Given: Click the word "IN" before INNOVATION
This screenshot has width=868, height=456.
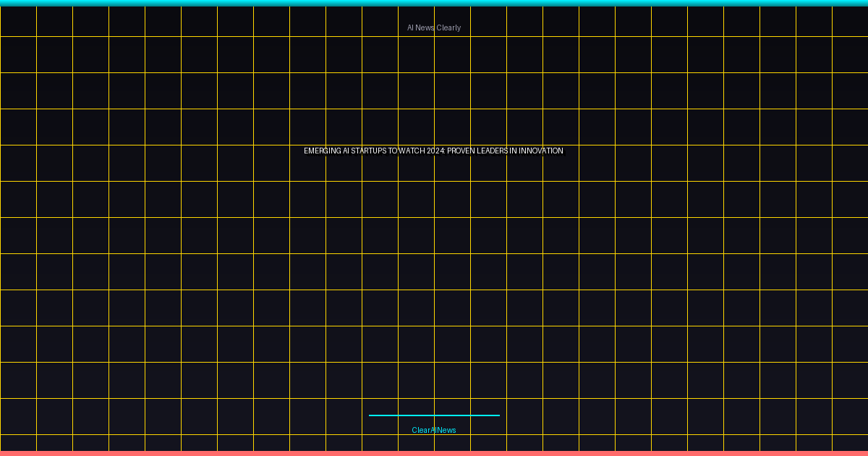Looking at the screenshot, I should click(x=513, y=151).
